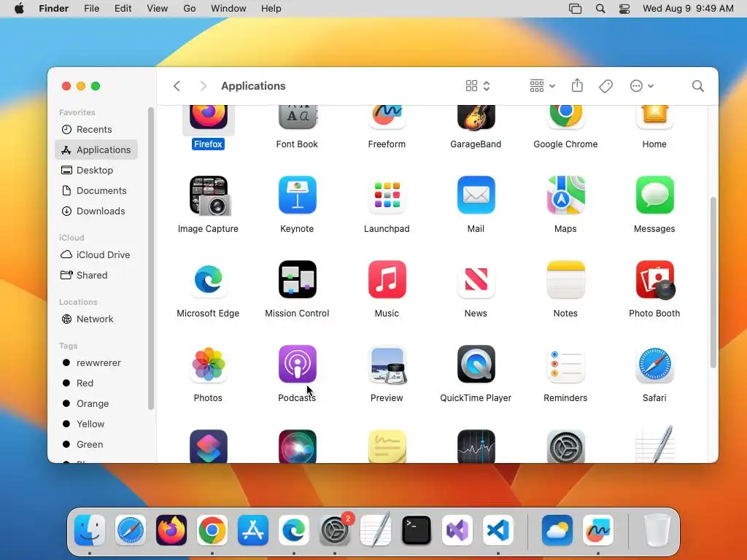Select the rewwrerer tag in sidebar
This screenshot has height=560, width=747.
pos(96,363)
